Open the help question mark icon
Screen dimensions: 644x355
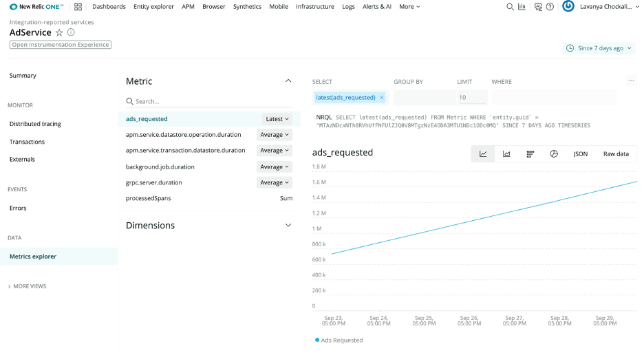(550, 7)
